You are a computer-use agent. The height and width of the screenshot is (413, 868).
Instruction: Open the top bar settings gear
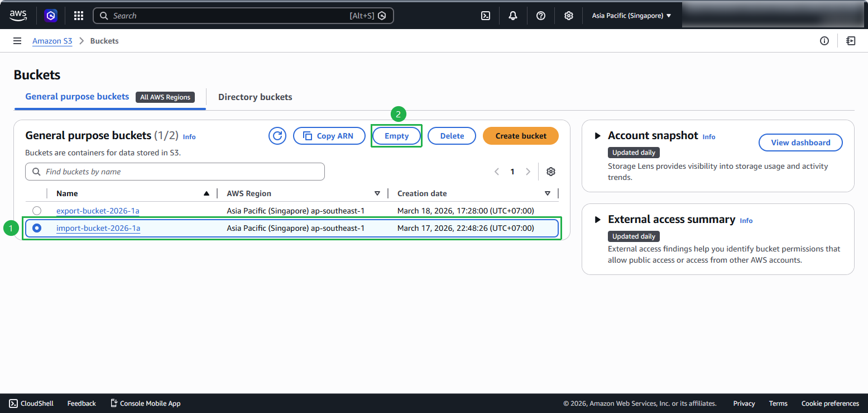coord(568,16)
